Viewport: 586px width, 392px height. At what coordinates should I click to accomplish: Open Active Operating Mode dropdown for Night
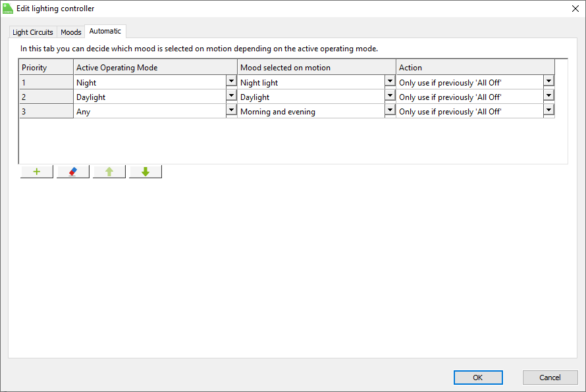point(231,82)
